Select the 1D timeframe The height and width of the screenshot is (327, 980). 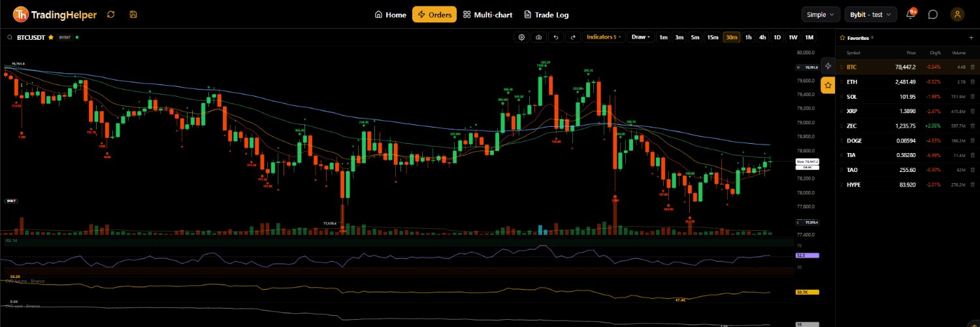(777, 37)
